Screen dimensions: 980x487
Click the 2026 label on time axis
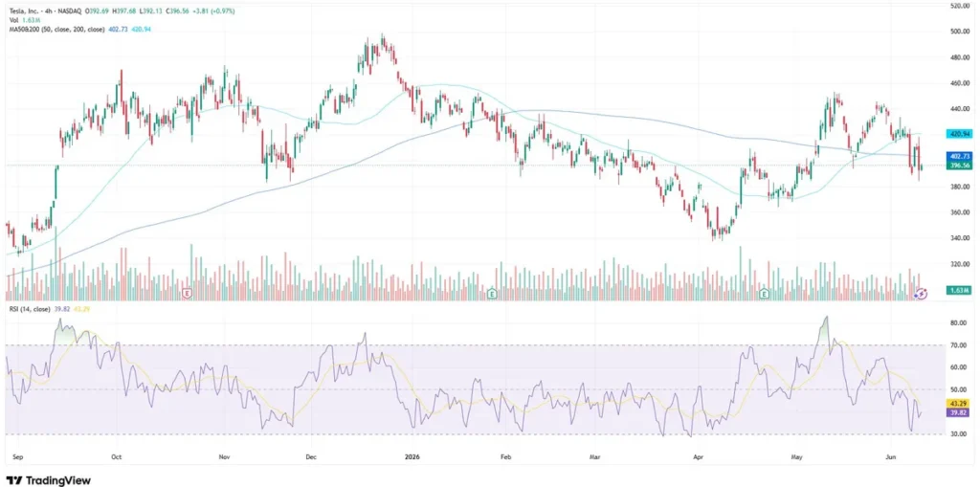point(412,456)
